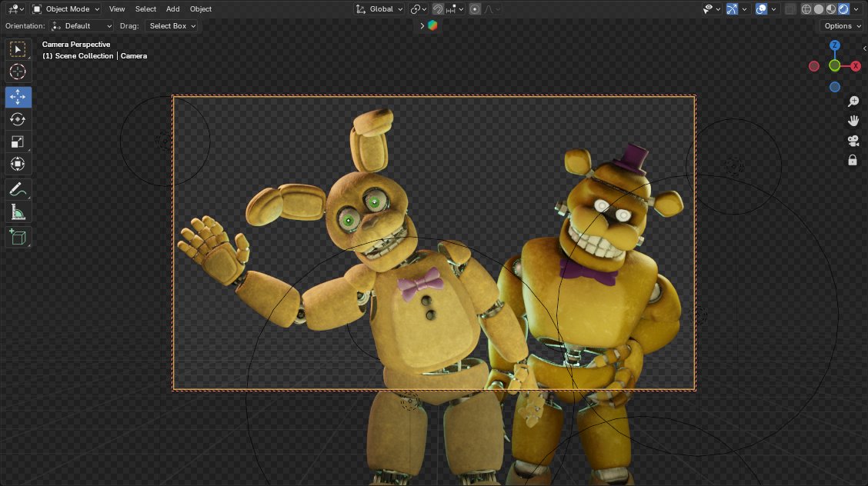
Task: Expand the sidebar with the right-edge arrow
Action: pos(864,48)
